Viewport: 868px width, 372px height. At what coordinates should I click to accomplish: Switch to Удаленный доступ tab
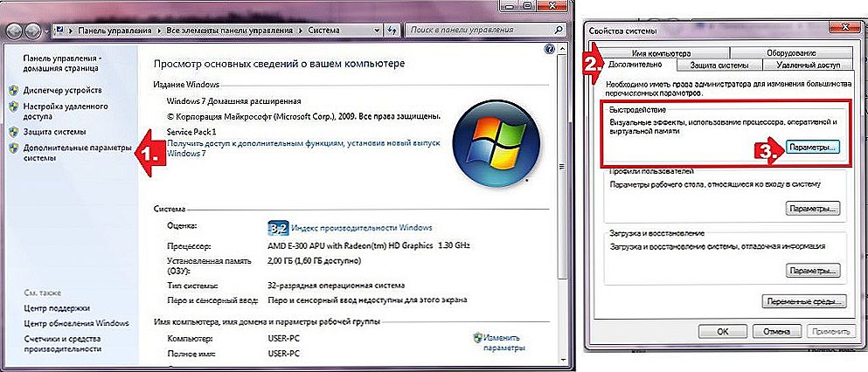click(x=809, y=65)
